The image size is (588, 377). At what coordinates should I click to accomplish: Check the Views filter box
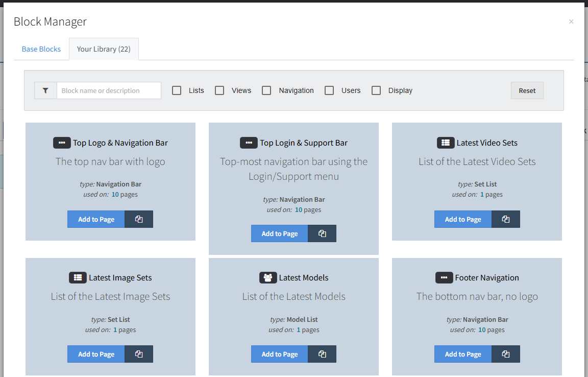[219, 90]
